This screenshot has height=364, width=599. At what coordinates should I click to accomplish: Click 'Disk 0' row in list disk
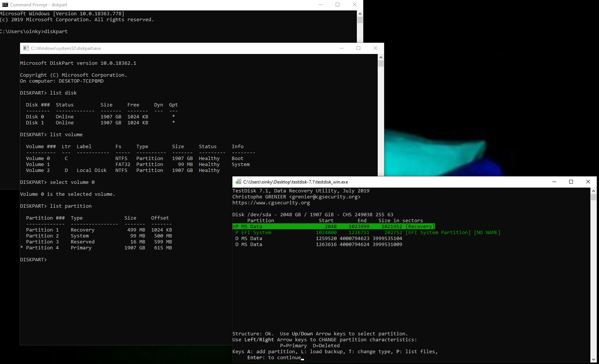point(101,117)
